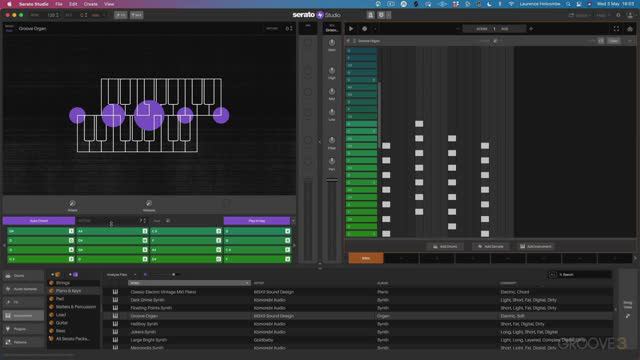Select Floating Points Synth instrument name
This screenshot has height=360, width=640.
pos(151,308)
